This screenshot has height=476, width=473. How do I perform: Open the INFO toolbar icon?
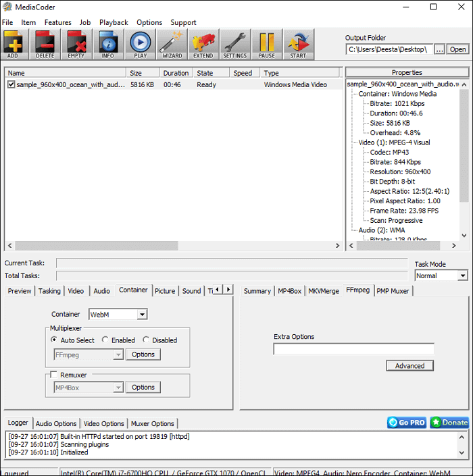(108, 44)
